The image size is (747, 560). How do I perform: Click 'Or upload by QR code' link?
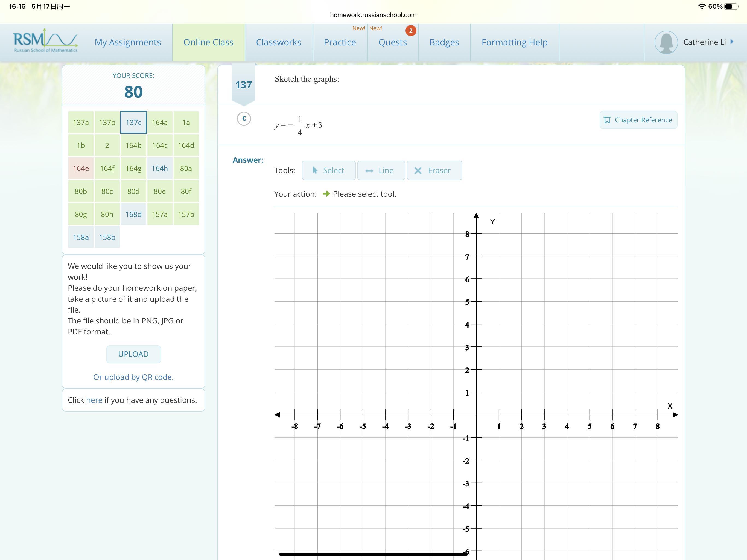pos(133,377)
